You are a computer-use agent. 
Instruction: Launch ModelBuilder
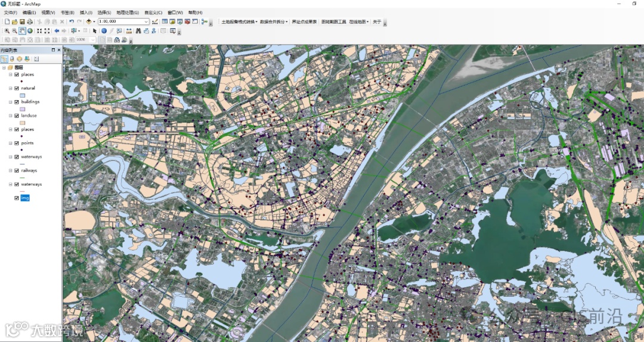[204, 21]
